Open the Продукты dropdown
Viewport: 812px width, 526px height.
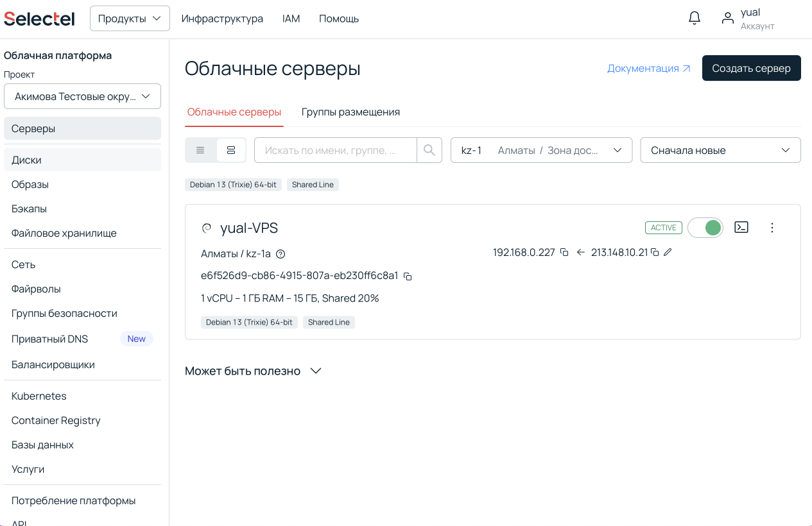(130, 19)
